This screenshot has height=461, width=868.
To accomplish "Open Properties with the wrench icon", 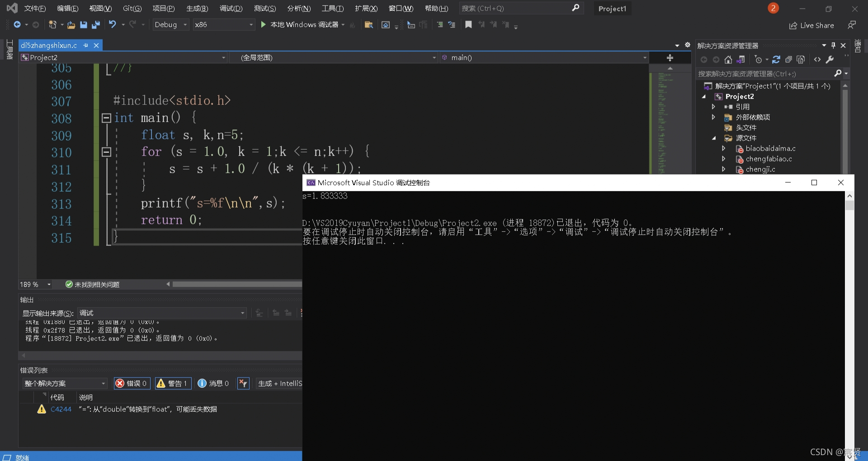I will [x=830, y=60].
